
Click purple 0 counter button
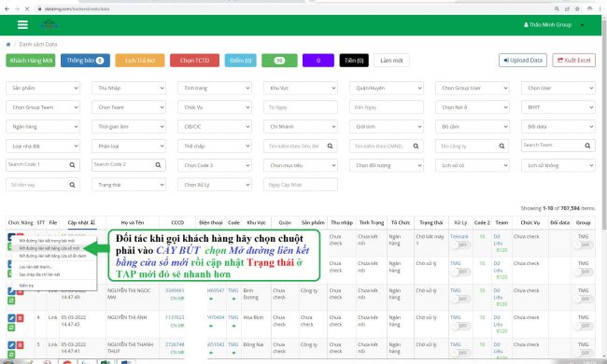318,61
